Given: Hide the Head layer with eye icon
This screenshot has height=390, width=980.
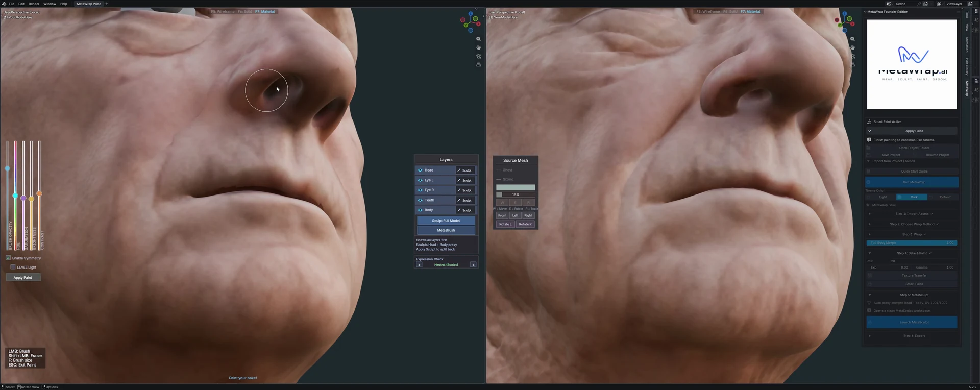Looking at the screenshot, I should coord(420,170).
